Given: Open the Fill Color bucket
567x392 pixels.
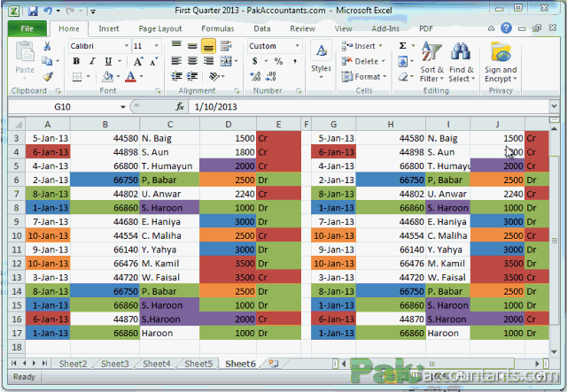Looking at the screenshot, I should [107, 76].
